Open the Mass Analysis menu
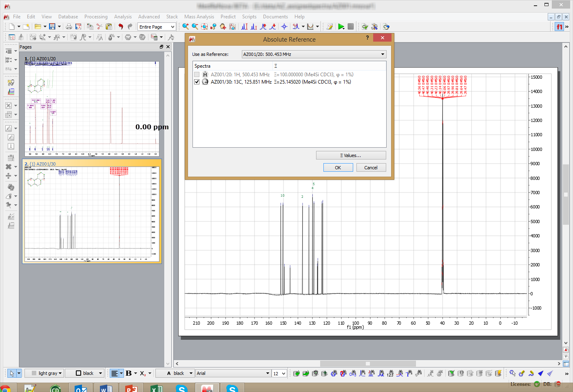The image size is (573, 392). (x=199, y=17)
